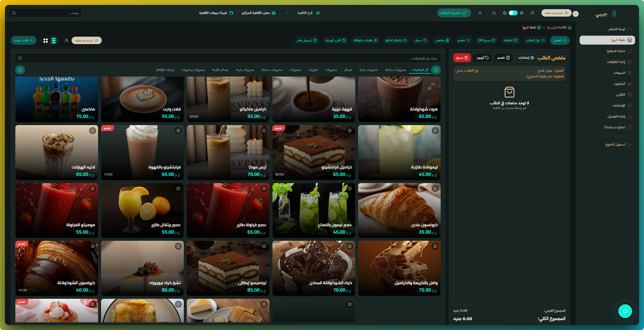Create order with طلب جديد button
The width and height of the screenshot is (644, 330).
pyautogui.click(x=24, y=40)
